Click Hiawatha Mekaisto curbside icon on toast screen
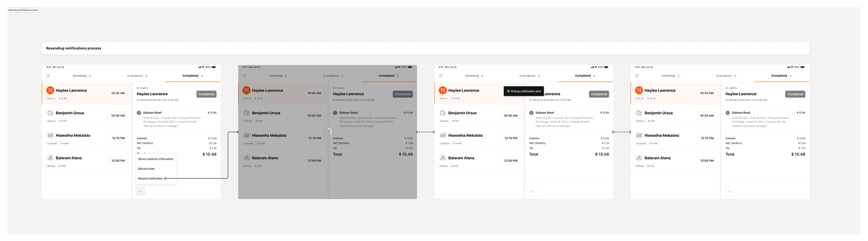The image size is (868, 241). click(x=442, y=136)
